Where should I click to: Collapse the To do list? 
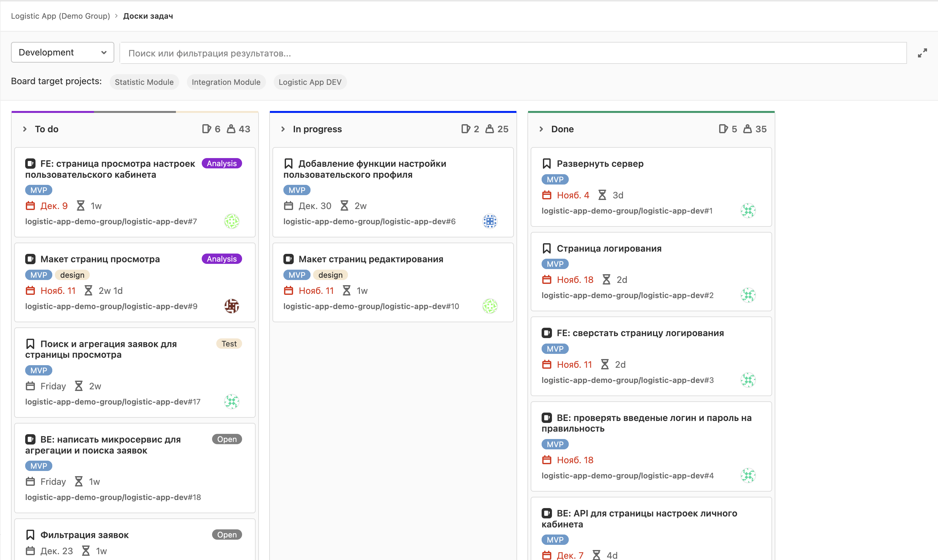point(25,129)
